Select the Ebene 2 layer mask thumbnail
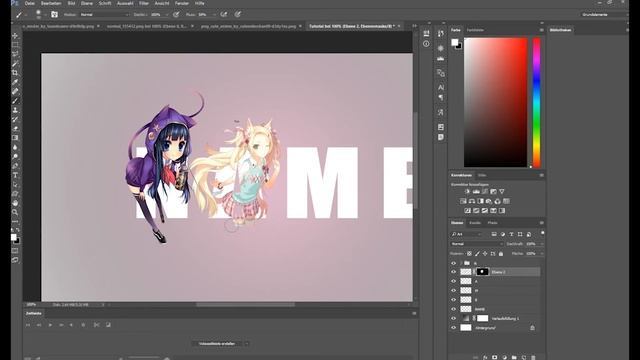 coord(482,272)
